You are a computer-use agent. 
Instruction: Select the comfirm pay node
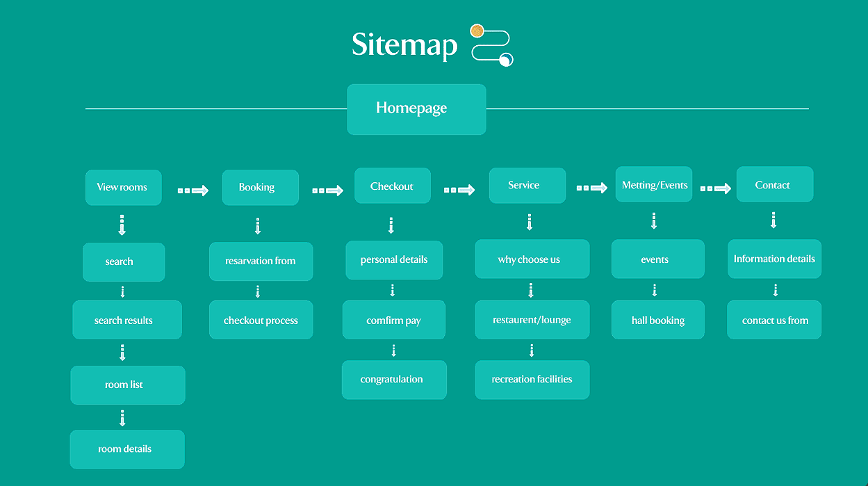394,320
